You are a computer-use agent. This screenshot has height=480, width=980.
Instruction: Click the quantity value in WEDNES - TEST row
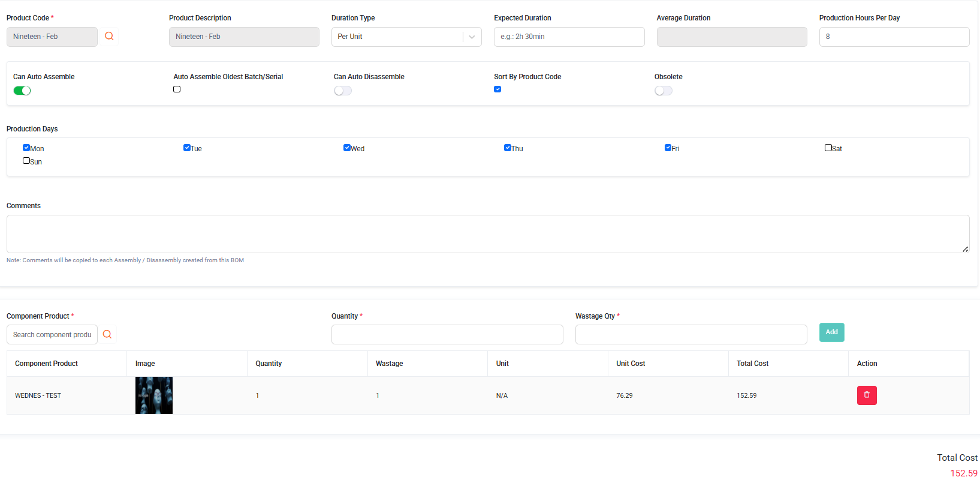pyautogui.click(x=257, y=395)
